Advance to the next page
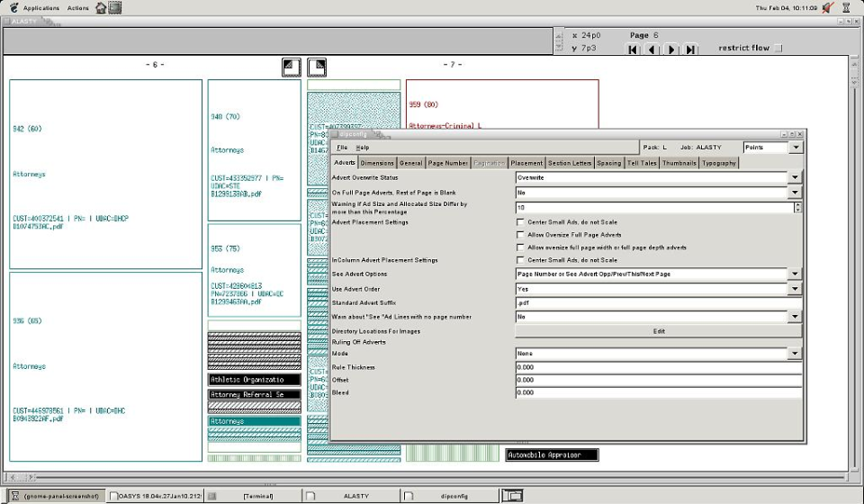 [671, 49]
